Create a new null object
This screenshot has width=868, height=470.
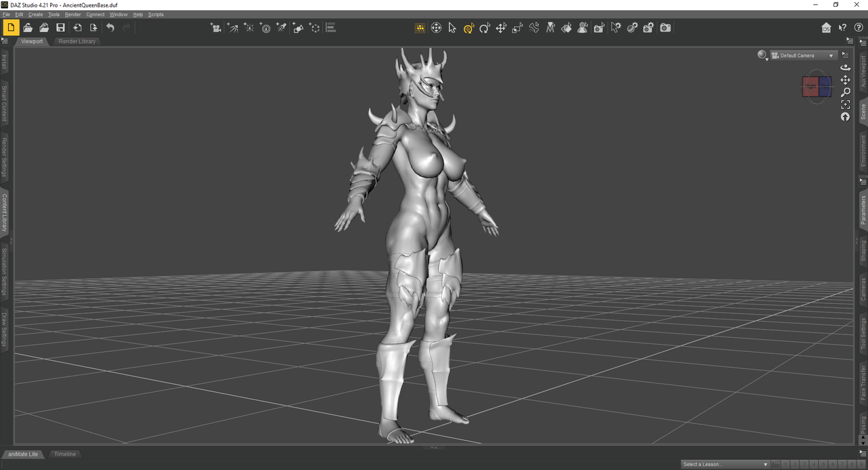(315, 28)
